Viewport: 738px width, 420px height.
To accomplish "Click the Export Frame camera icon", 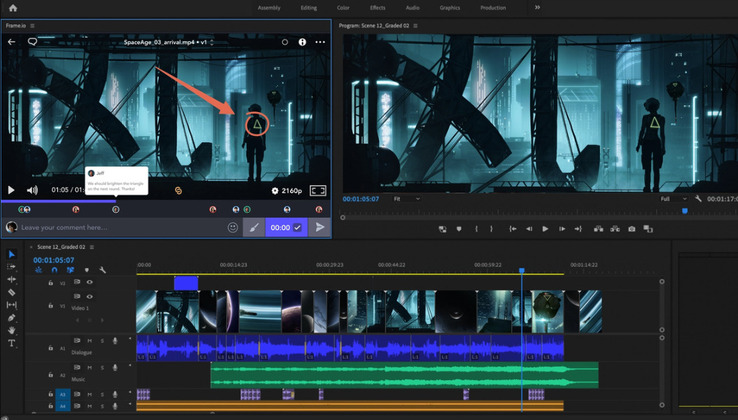I will (x=632, y=229).
